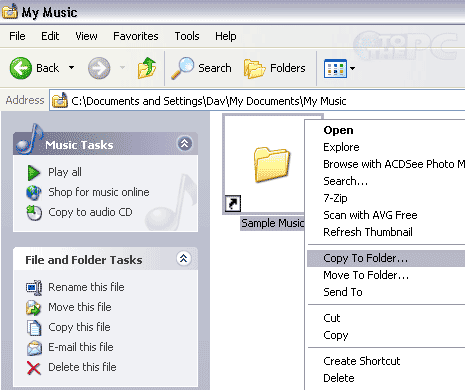
Task: Open the Favorites menu
Action: click(136, 36)
